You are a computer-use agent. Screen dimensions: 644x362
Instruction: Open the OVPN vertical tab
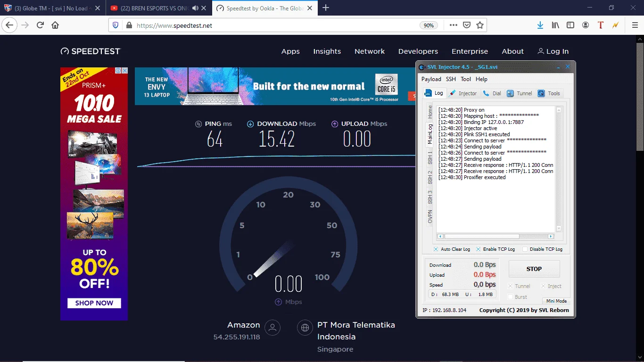point(430,217)
